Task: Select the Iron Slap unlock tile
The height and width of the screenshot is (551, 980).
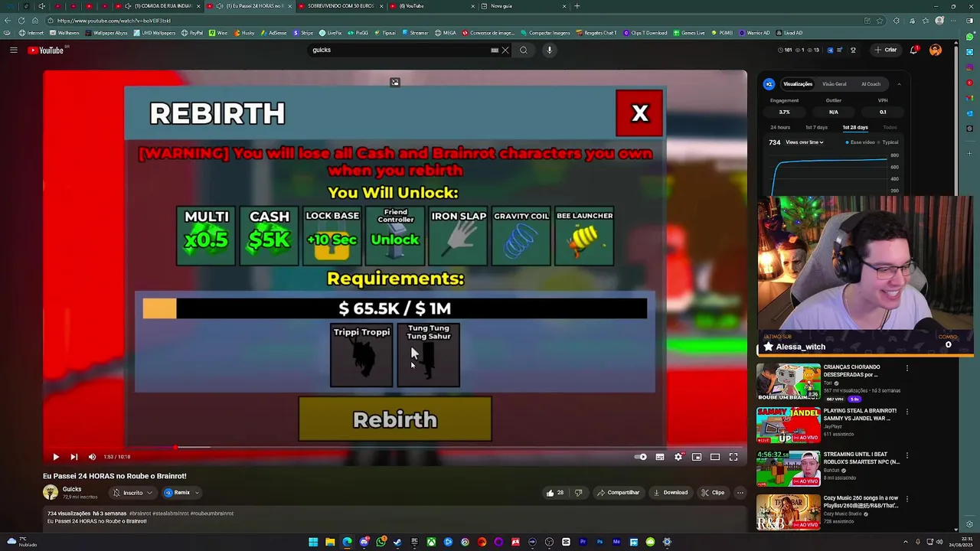Action: 459,236
